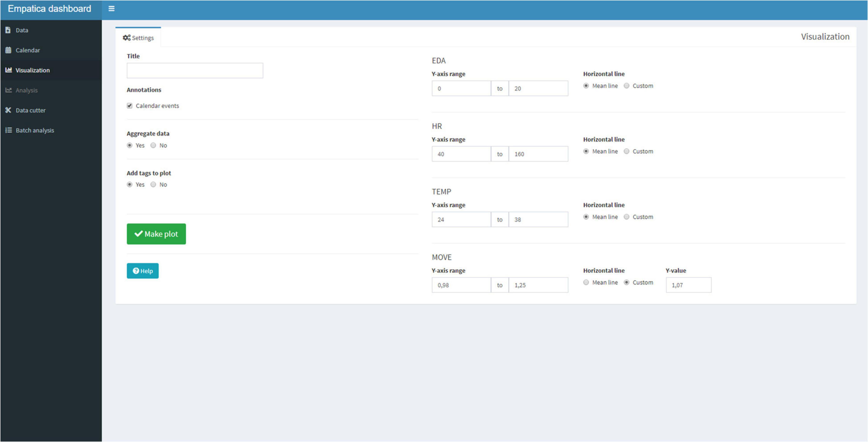Click the TEMP section heading
This screenshot has width=868, height=442.
click(x=441, y=192)
